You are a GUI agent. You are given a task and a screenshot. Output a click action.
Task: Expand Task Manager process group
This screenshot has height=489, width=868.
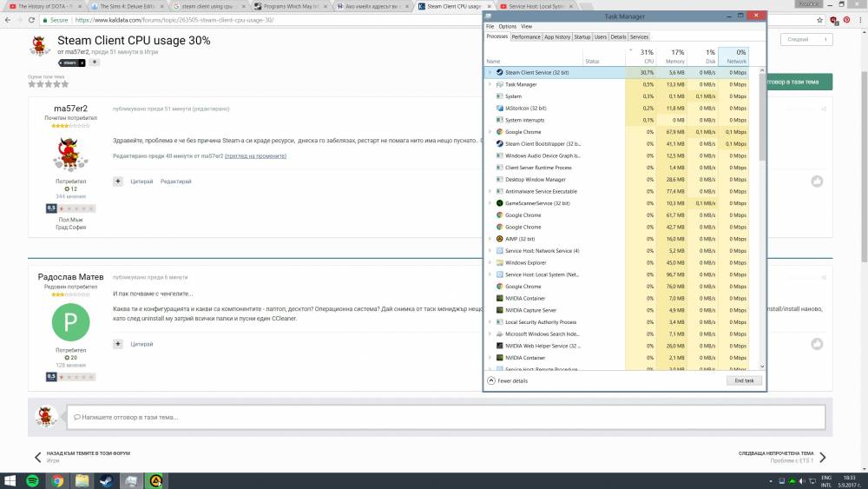[490, 84]
